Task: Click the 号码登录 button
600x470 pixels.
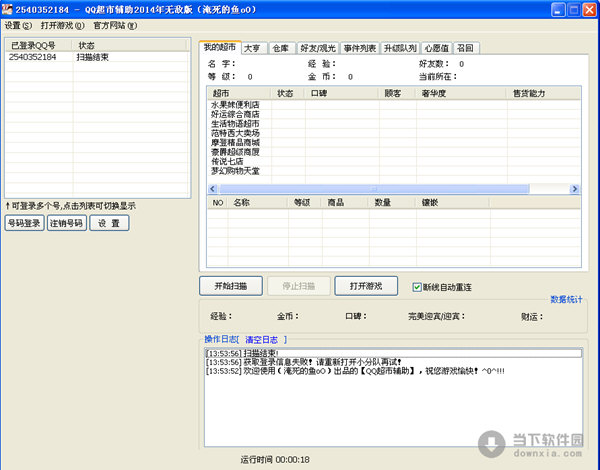Action: [24, 223]
